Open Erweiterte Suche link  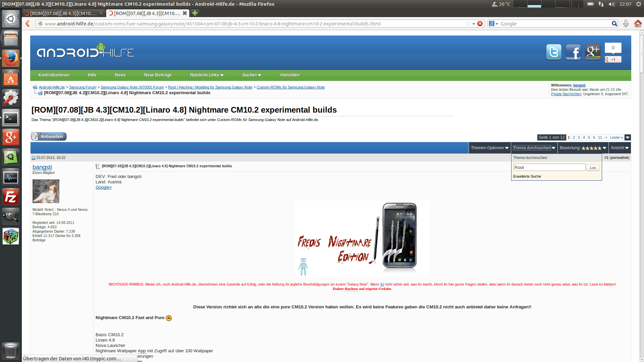(x=527, y=176)
